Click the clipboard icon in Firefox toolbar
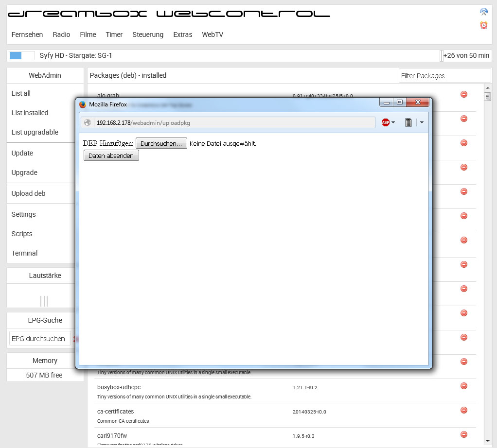The height and width of the screenshot is (448, 497). [x=408, y=122]
